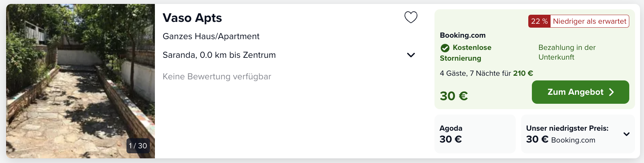Image resolution: width=644 pixels, height=163 pixels.
Task: Open the Zum Angebot deal button
Action: [x=580, y=92]
